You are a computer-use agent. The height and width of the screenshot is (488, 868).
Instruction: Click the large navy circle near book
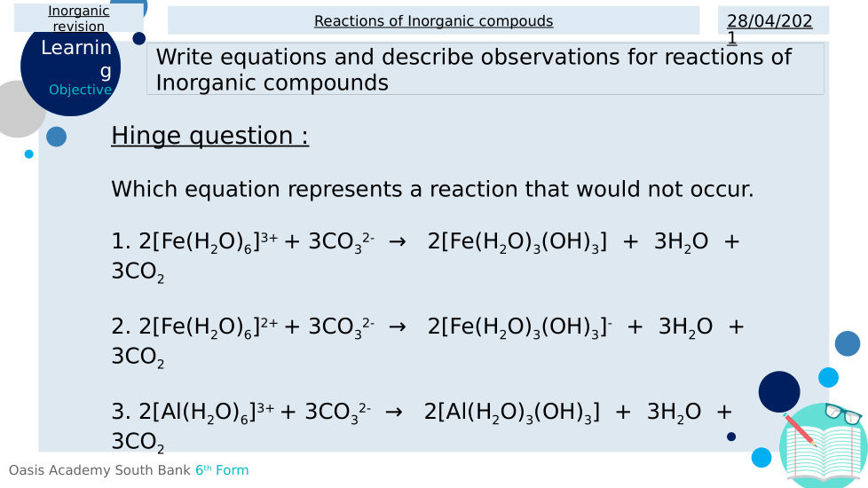pos(779,391)
